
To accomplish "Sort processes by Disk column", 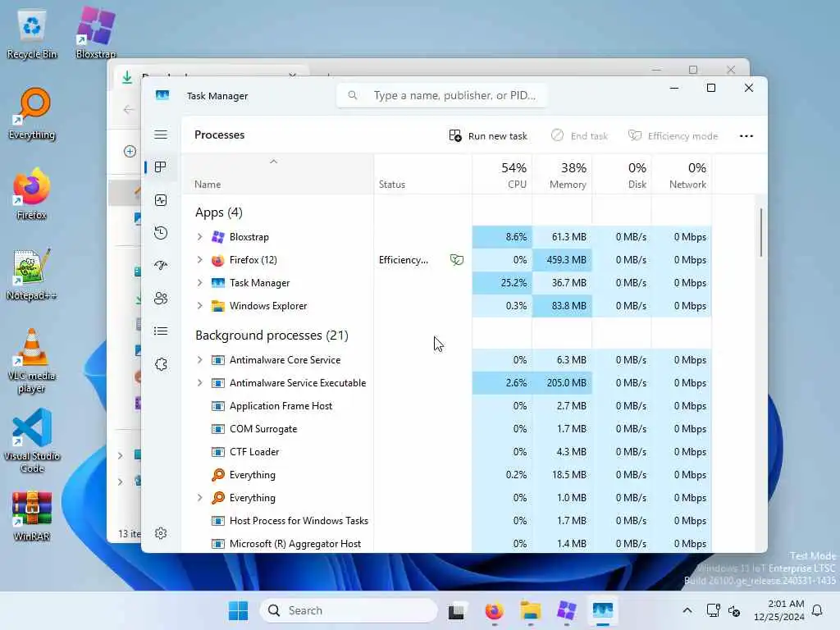I will pos(622,174).
